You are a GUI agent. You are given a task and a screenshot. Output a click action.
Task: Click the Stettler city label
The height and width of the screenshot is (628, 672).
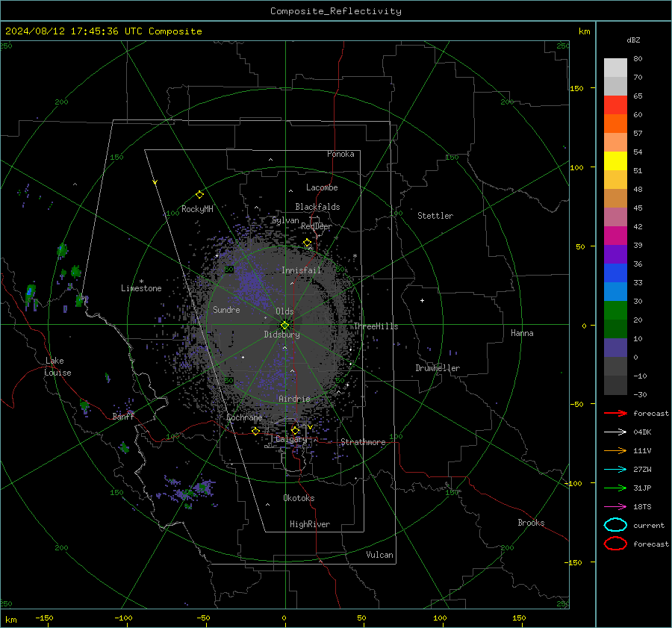coord(435,216)
